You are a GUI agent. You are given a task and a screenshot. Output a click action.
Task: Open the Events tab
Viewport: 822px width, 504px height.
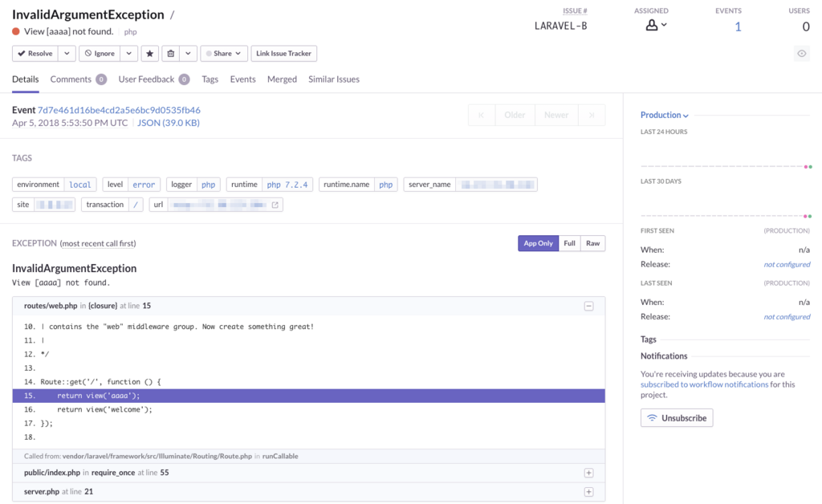[242, 79]
